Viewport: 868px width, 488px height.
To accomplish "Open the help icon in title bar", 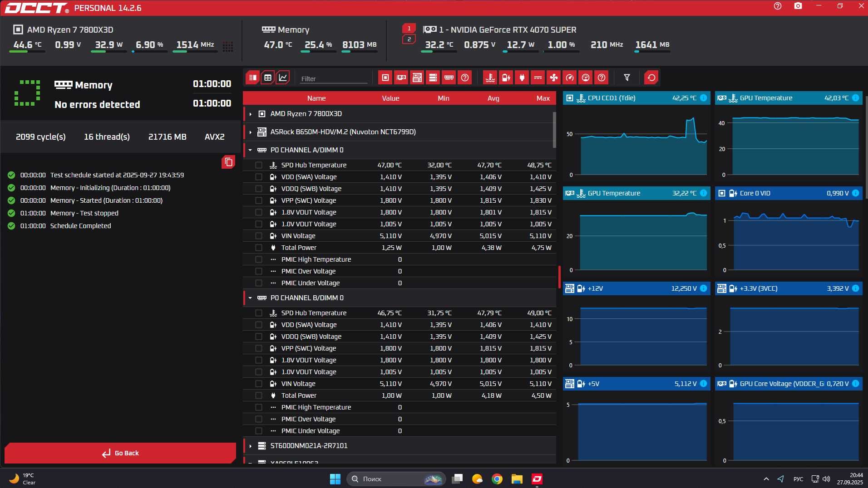I will [x=778, y=6].
